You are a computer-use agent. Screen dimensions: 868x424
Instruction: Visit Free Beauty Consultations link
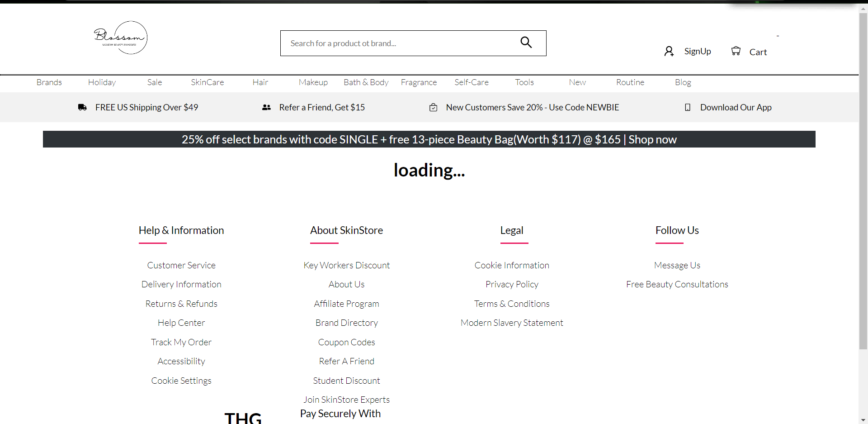pos(677,284)
